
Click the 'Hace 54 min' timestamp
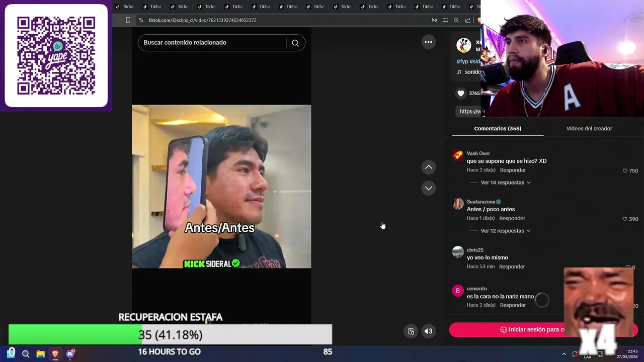point(480,266)
